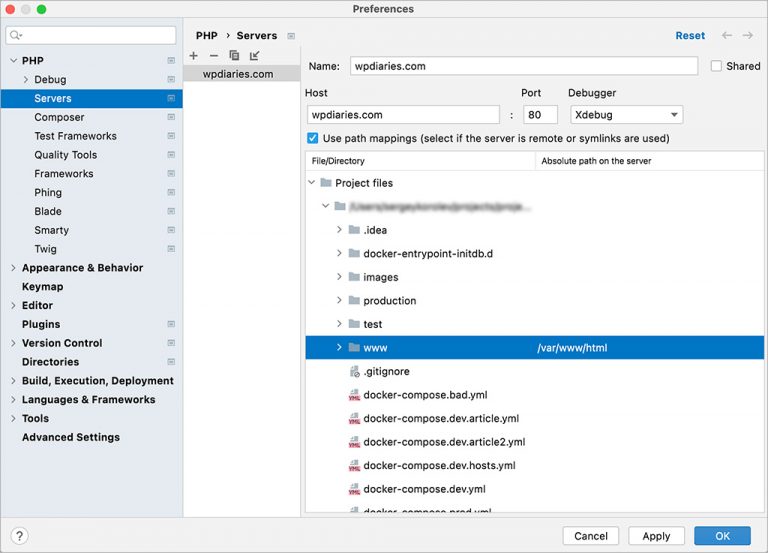The height and width of the screenshot is (553, 768).
Task: Click the back arrow next to Reset
Action: coord(727,35)
